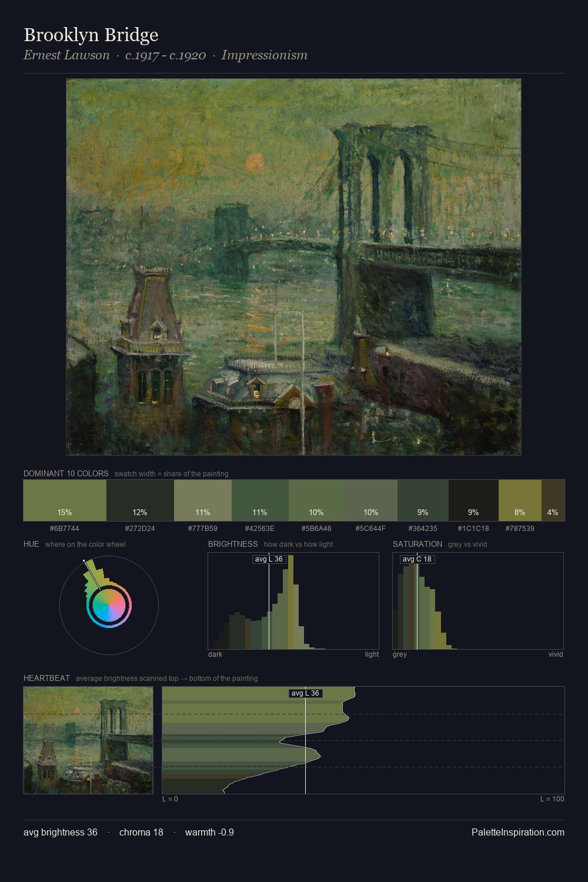Screen dimensions: 588x882
Task: Select the #787539 mustard swatch
Action: coord(520,500)
